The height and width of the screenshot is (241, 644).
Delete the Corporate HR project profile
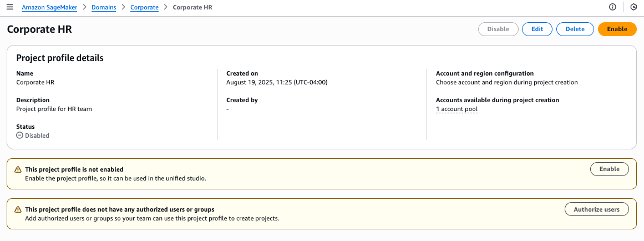point(575,29)
